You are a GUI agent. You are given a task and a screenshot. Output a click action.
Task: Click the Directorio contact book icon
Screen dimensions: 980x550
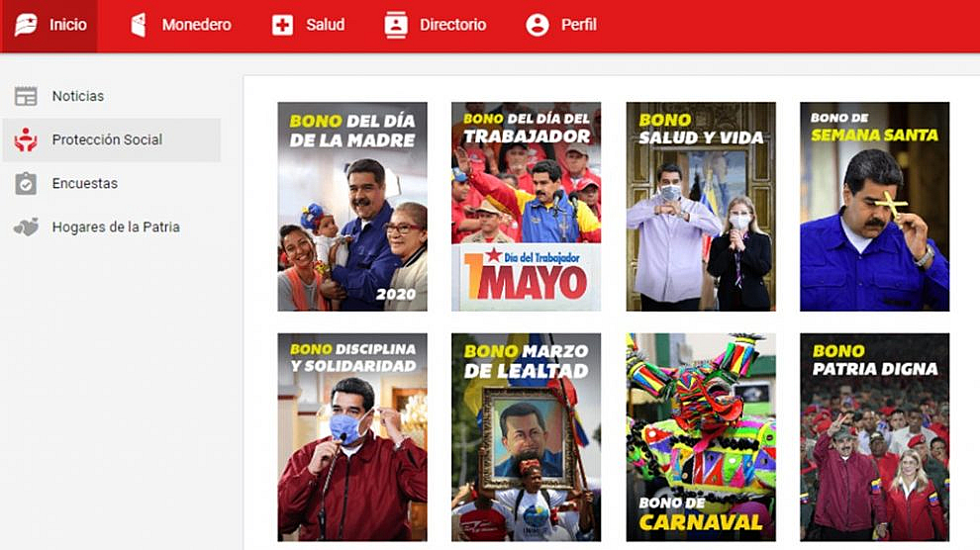(x=396, y=25)
